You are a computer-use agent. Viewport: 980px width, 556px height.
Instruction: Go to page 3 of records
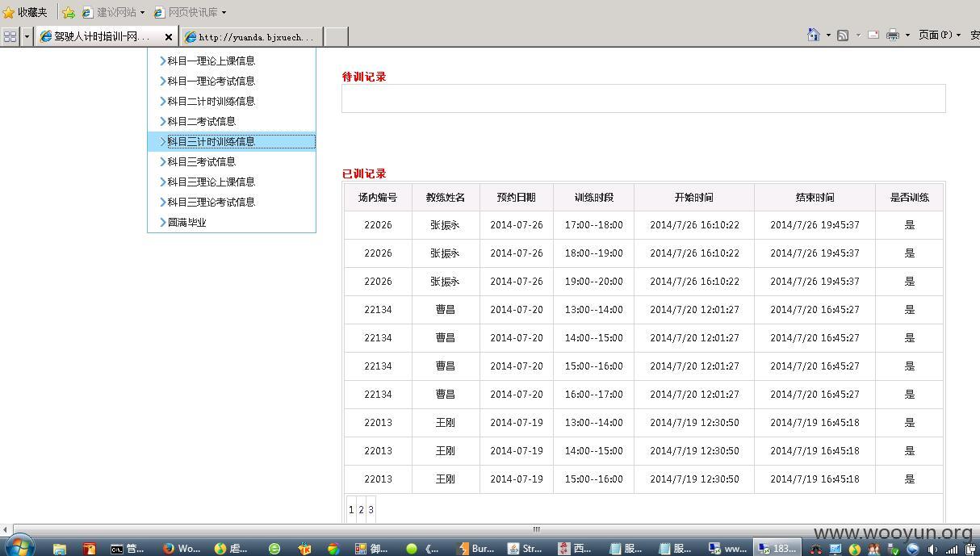coord(371,509)
